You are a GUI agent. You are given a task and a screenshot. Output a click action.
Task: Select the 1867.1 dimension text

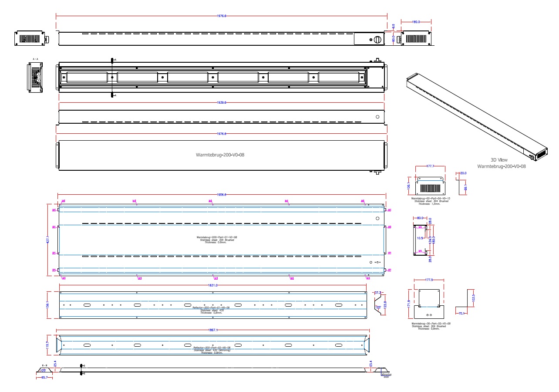tap(213, 330)
